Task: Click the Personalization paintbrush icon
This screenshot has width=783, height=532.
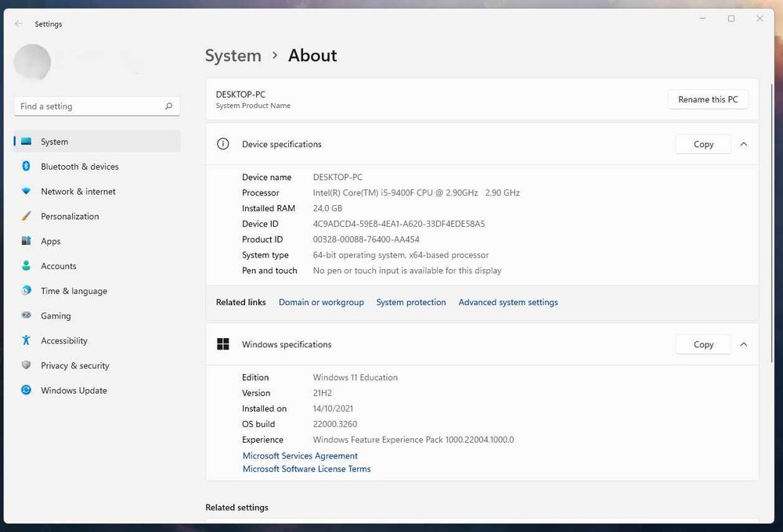Action: (x=26, y=217)
